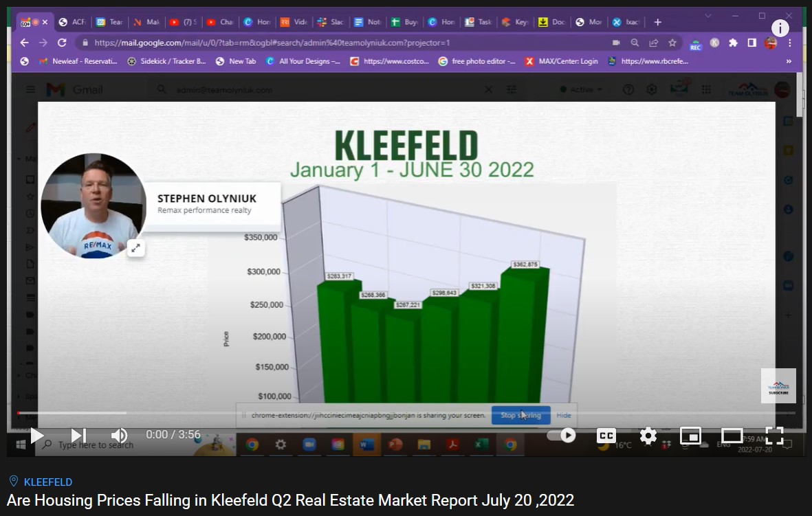
Task: Open the KLEEFELD location link
Action: point(47,482)
